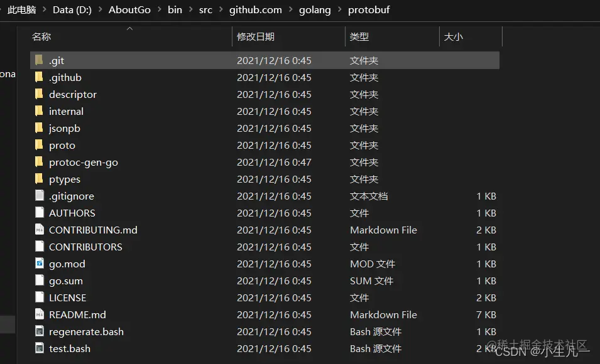Select the README.md markdown icon
Screen dimensions: 600x364
pyautogui.click(x=40, y=314)
